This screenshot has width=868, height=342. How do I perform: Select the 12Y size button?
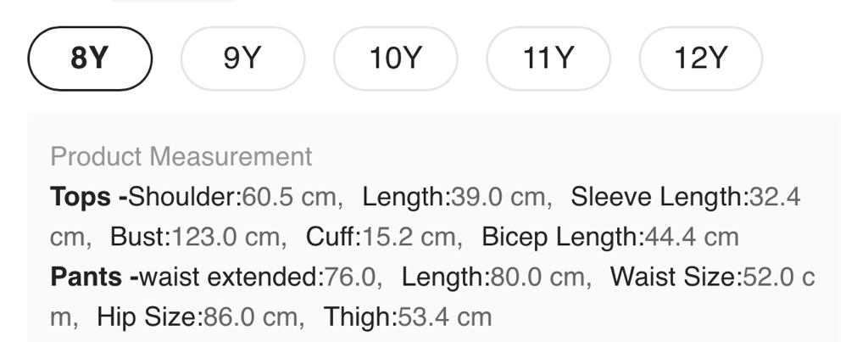700,59
